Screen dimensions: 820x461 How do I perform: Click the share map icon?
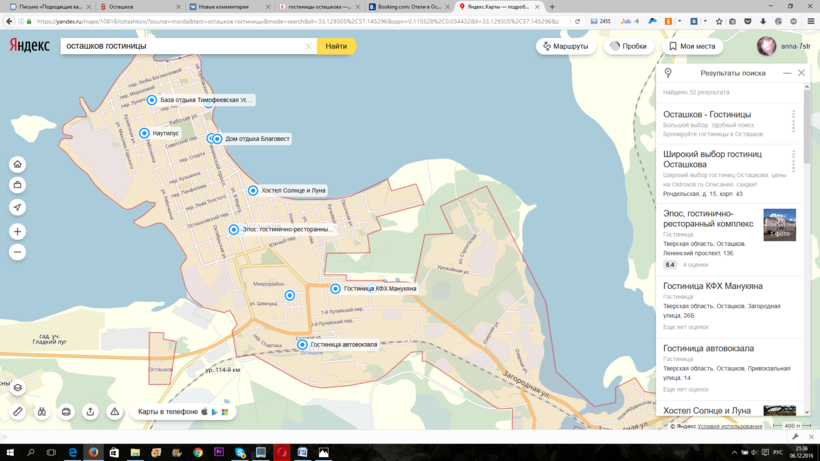[90, 412]
